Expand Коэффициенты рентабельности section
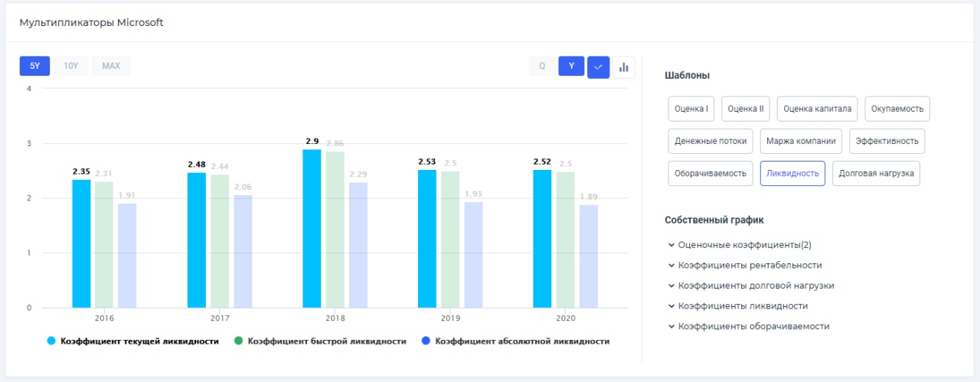This screenshot has width=980, height=382. (745, 265)
